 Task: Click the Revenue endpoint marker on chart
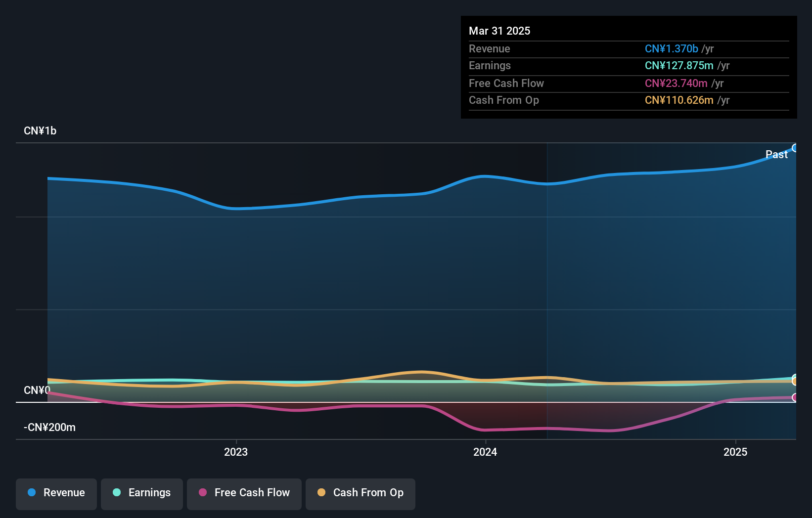[795, 148]
